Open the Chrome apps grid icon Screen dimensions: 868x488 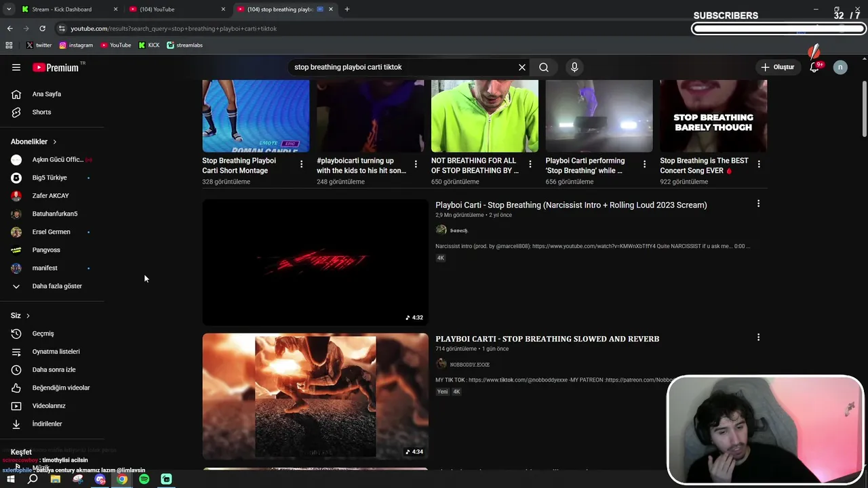tap(9, 45)
